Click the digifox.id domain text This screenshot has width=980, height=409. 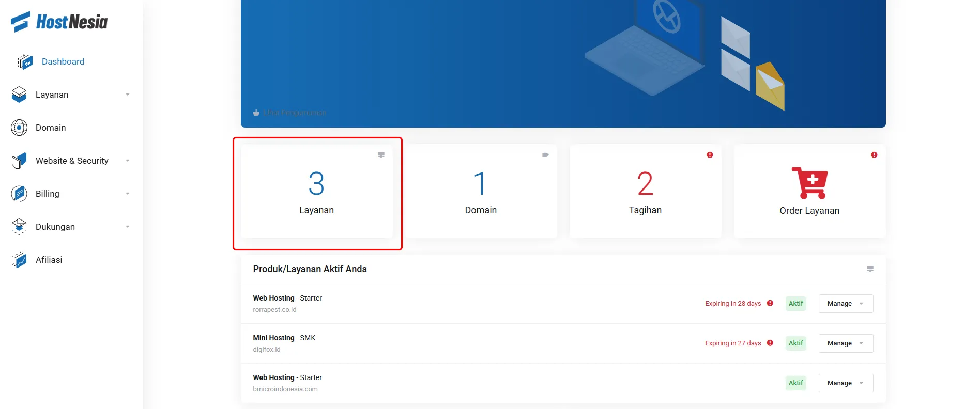267,350
